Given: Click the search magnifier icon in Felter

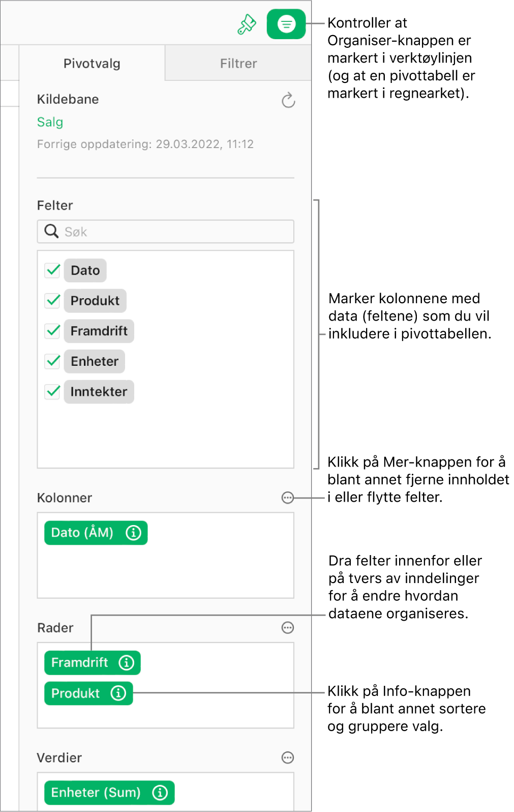Looking at the screenshot, I should 51,231.
